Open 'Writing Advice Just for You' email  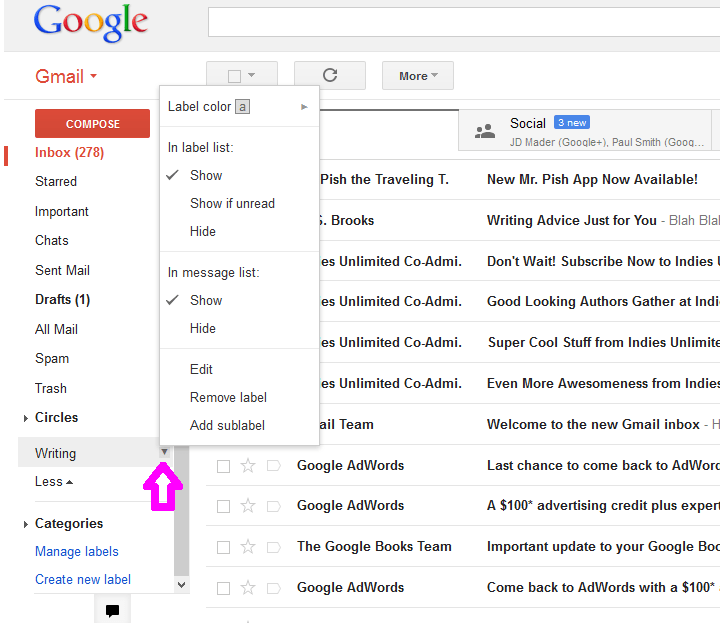tap(571, 220)
